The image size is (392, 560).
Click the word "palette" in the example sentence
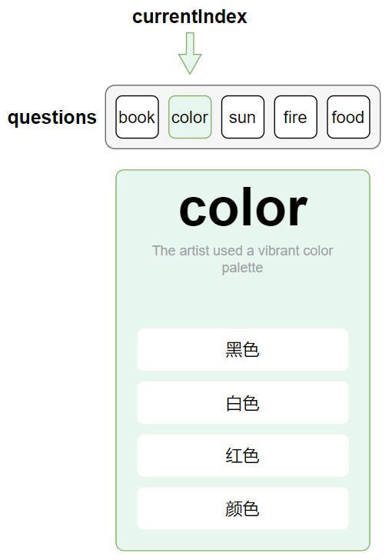coord(242,268)
